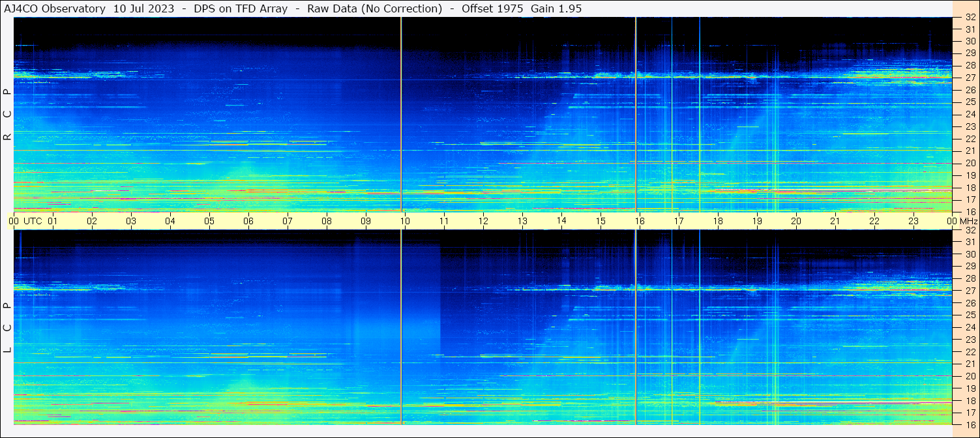
Task: Click 28 MHz label on RCP frequency scale
Action: (970, 65)
